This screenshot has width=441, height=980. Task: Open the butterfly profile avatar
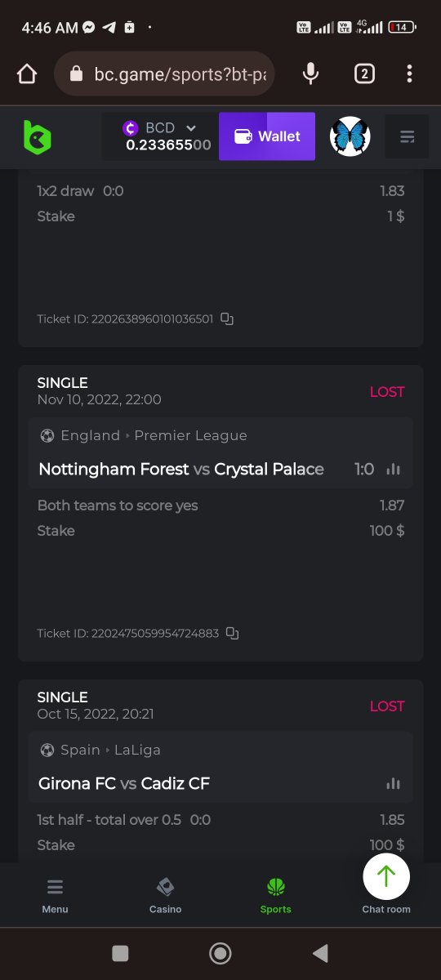[x=350, y=136]
